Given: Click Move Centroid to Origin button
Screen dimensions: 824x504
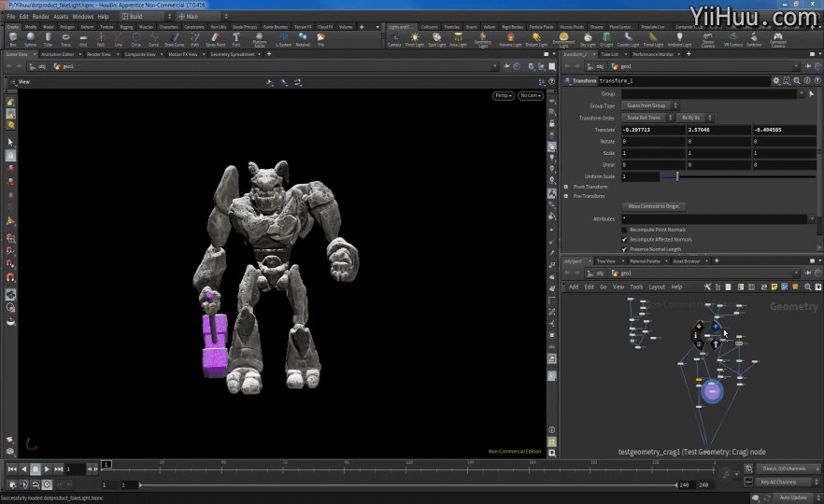Looking at the screenshot, I should click(x=654, y=206).
